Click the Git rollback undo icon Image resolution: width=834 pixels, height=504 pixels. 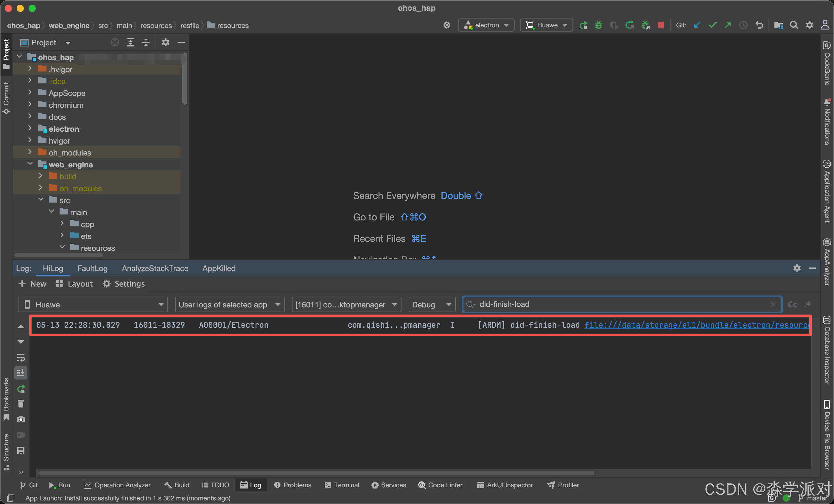pyautogui.click(x=759, y=25)
